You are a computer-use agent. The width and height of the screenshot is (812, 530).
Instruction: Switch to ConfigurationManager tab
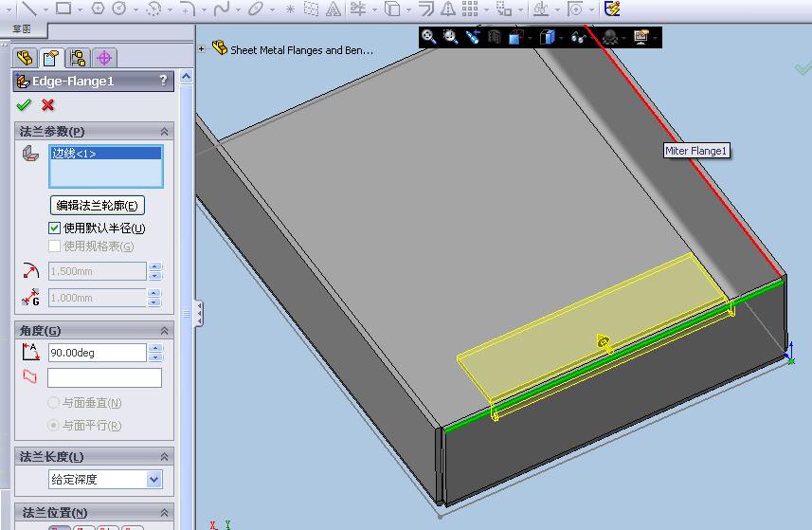(78, 58)
